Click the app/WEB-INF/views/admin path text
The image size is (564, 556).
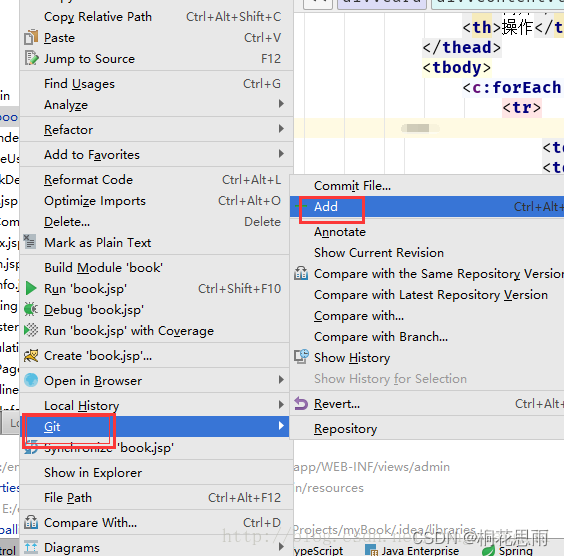coord(372,467)
